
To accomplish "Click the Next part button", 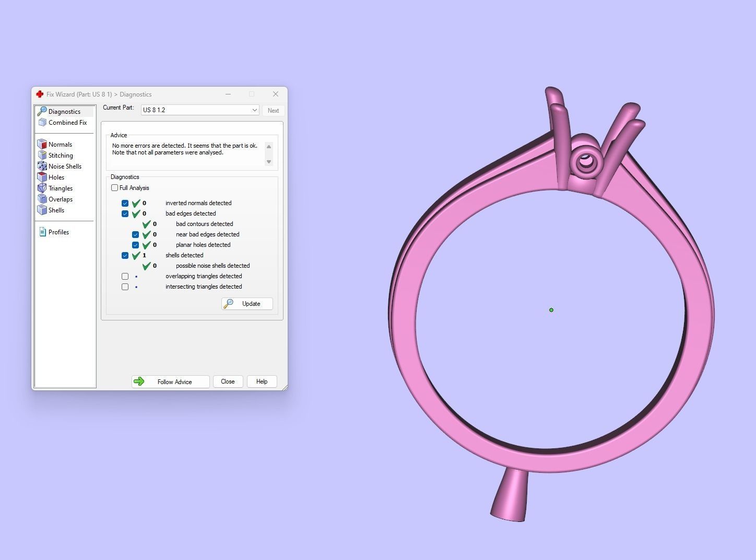I will point(273,110).
